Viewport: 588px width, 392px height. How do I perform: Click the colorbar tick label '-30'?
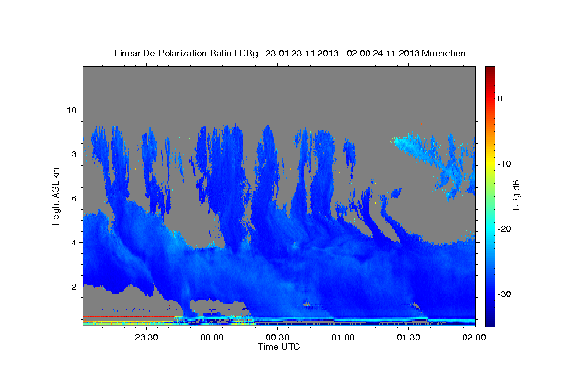(x=505, y=294)
